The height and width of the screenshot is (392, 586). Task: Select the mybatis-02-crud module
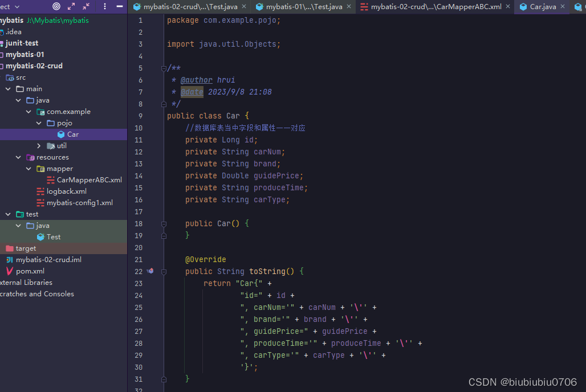(x=34, y=66)
